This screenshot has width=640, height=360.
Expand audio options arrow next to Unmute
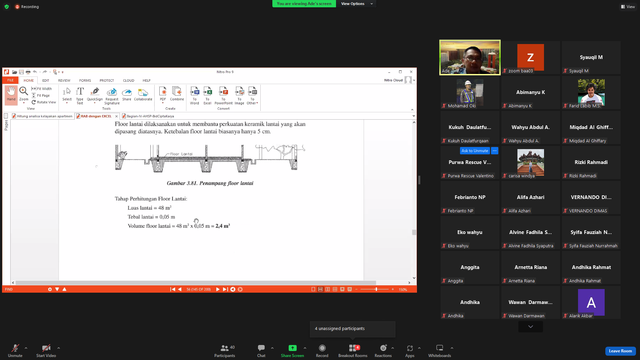(x=26, y=348)
